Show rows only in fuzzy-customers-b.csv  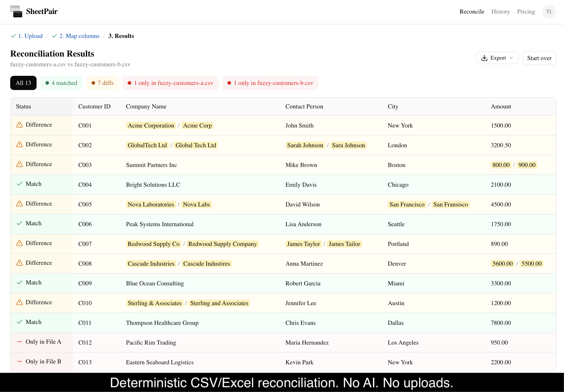pyautogui.click(x=270, y=83)
